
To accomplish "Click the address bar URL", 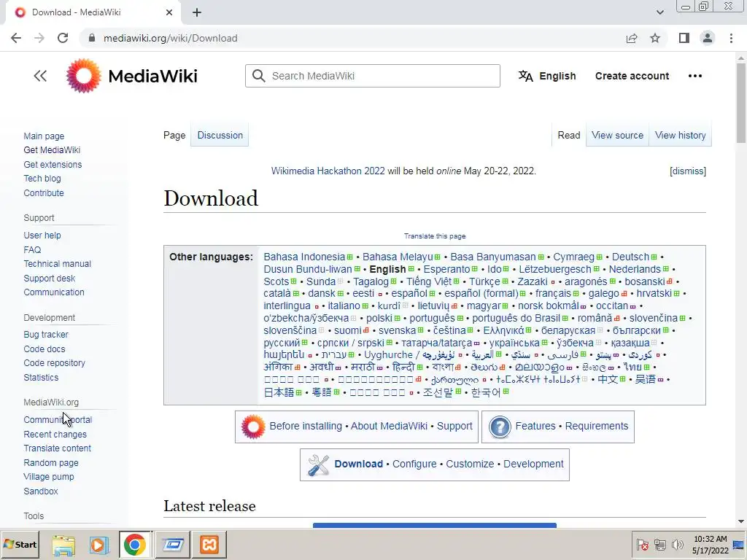I will (x=171, y=38).
